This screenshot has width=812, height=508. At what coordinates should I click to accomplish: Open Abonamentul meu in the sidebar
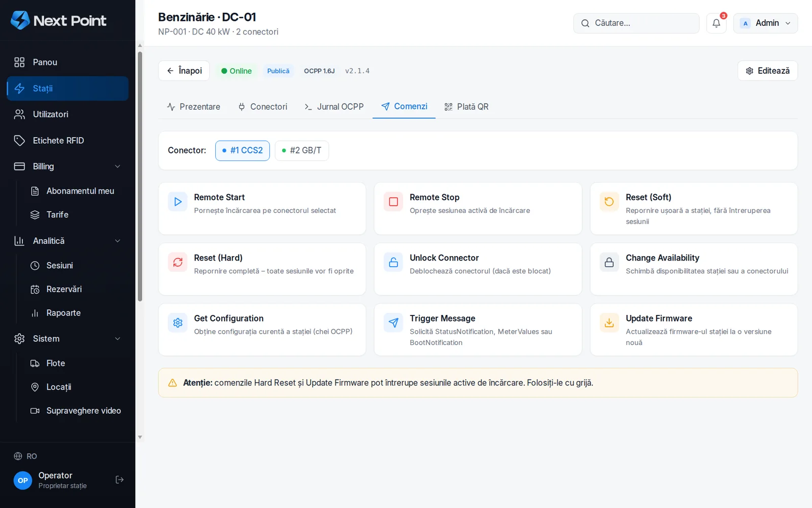pos(75,191)
